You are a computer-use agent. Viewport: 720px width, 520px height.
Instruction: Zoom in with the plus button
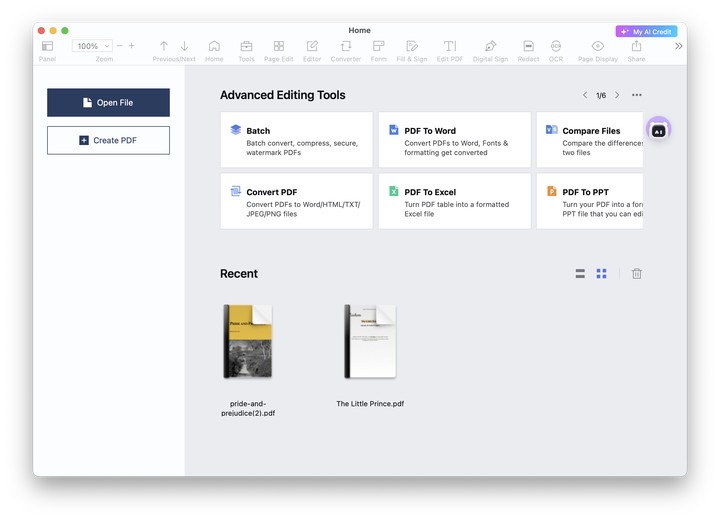click(x=132, y=46)
